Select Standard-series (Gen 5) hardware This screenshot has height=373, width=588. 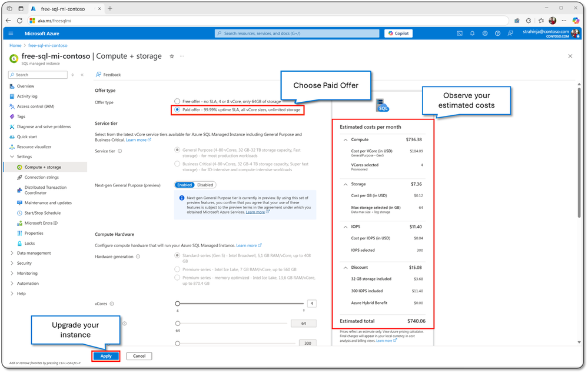click(x=177, y=256)
